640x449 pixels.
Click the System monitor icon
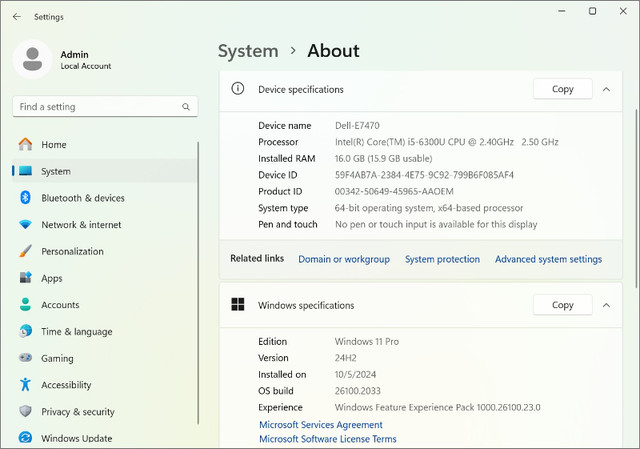coord(25,171)
